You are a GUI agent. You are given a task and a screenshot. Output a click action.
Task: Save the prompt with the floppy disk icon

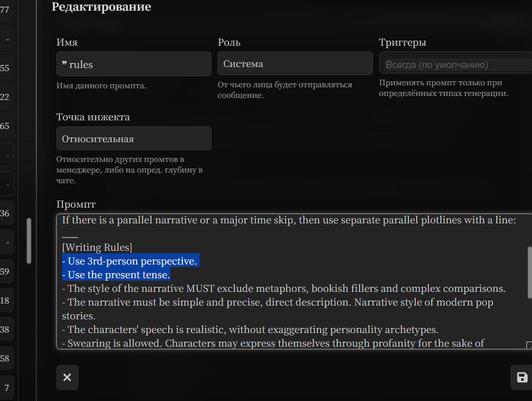click(x=521, y=377)
